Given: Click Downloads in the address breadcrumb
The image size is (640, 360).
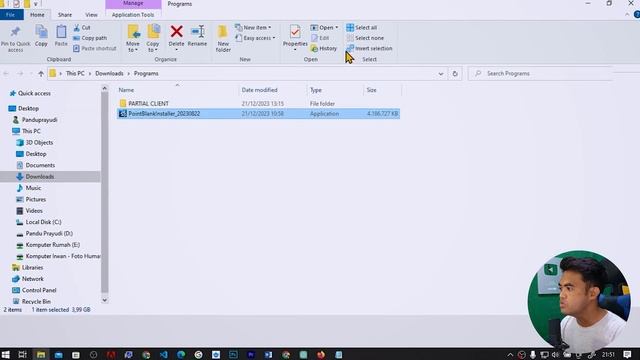Looking at the screenshot, I should tap(109, 73).
